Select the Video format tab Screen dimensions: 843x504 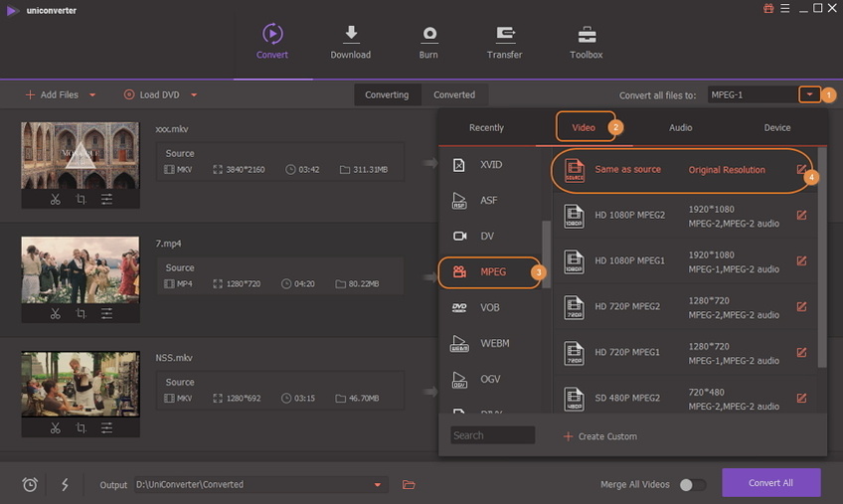[584, 127]
